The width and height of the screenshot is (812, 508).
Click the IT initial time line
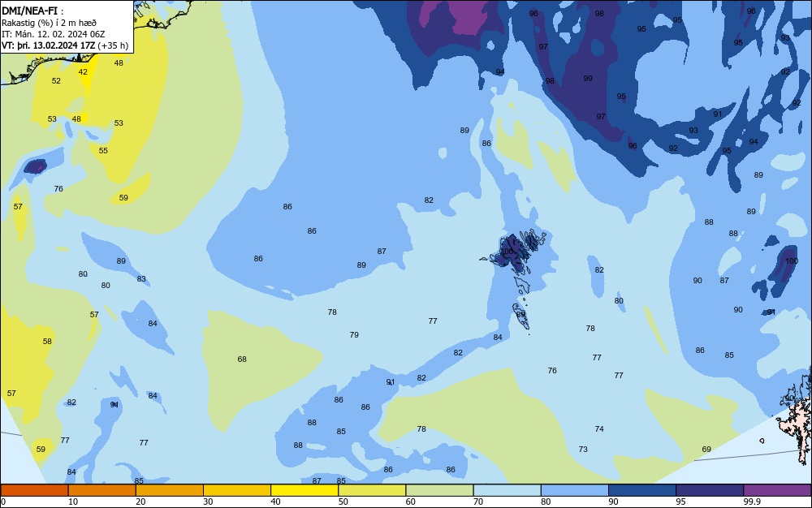click(x=54, y=34)
